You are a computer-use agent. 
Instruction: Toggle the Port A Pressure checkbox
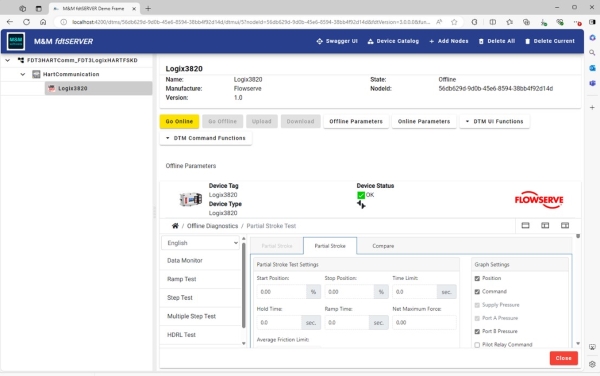coord(477,318)
